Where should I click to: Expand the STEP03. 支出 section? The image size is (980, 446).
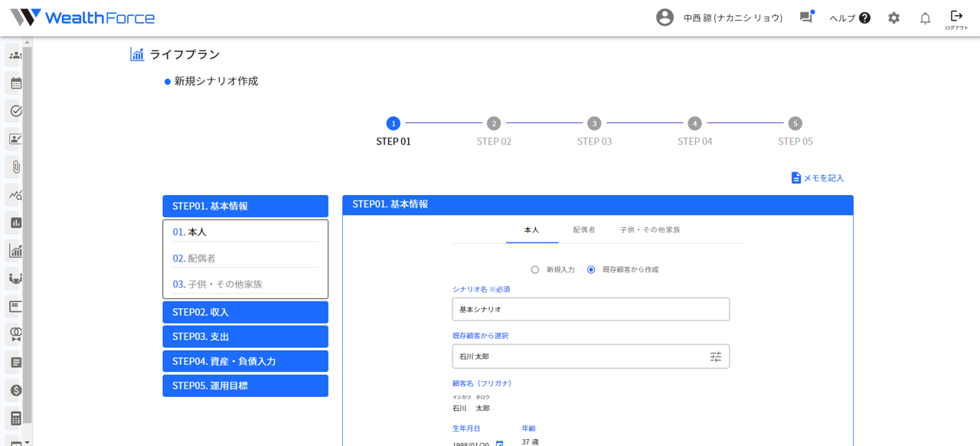[245, 337]
